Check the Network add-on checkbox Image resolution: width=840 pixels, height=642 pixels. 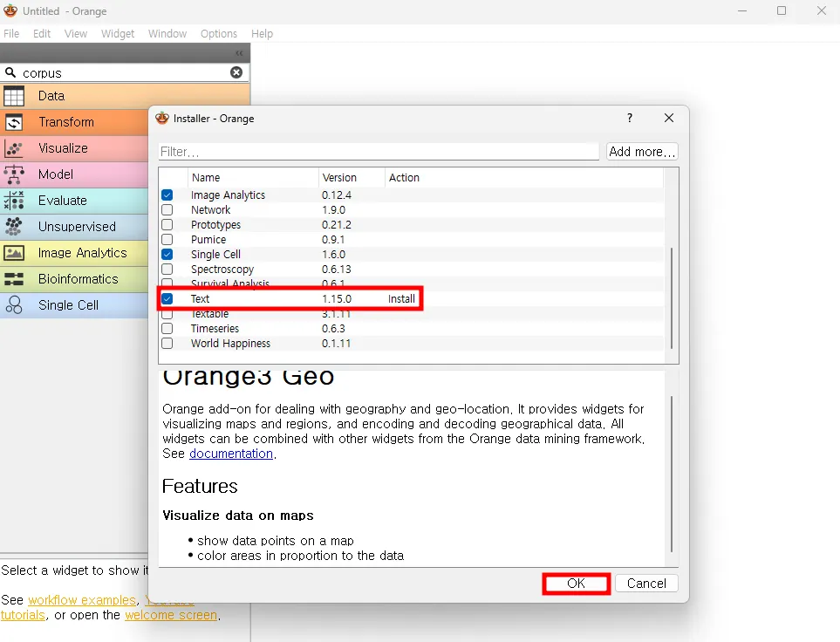pos(167,209)
